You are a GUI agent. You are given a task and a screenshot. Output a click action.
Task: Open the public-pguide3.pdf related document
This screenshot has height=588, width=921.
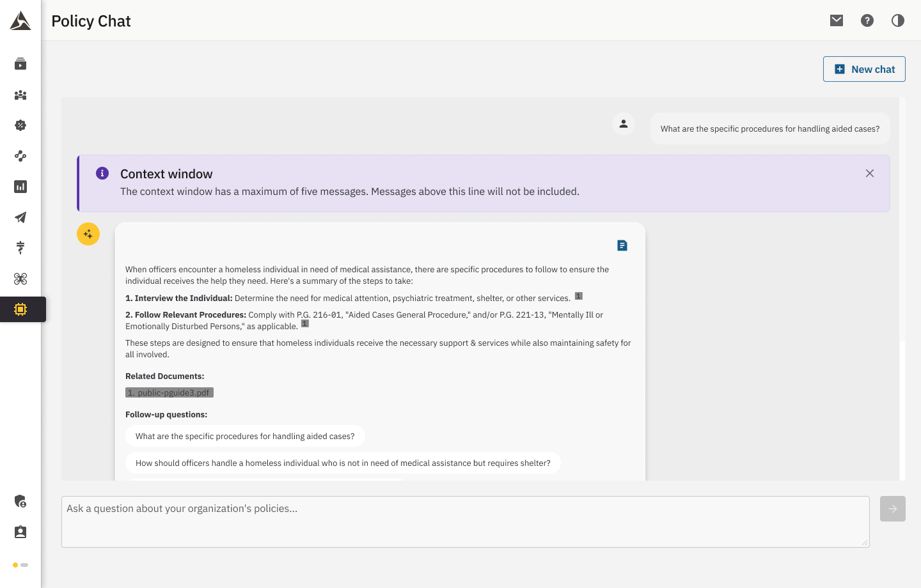coord(169,392)
